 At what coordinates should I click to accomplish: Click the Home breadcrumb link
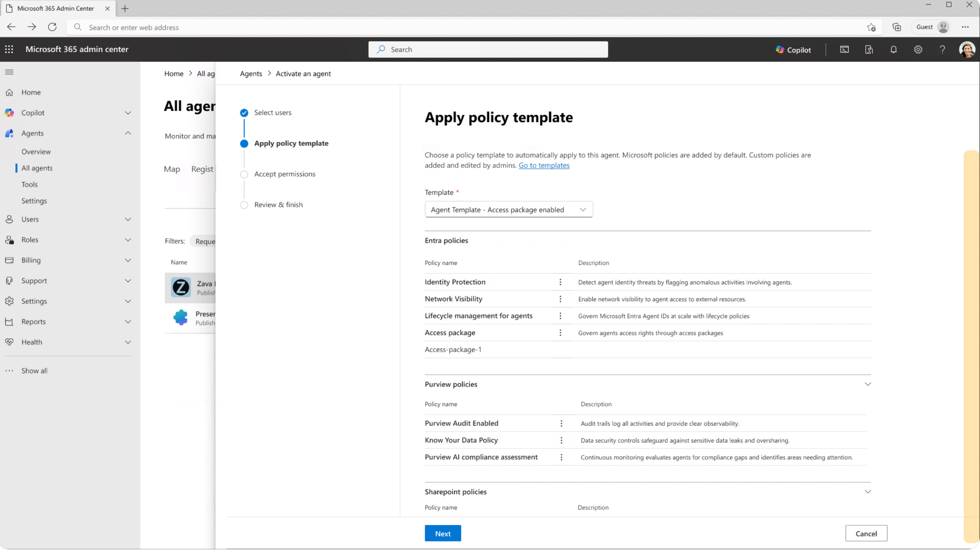pos(173,74)
